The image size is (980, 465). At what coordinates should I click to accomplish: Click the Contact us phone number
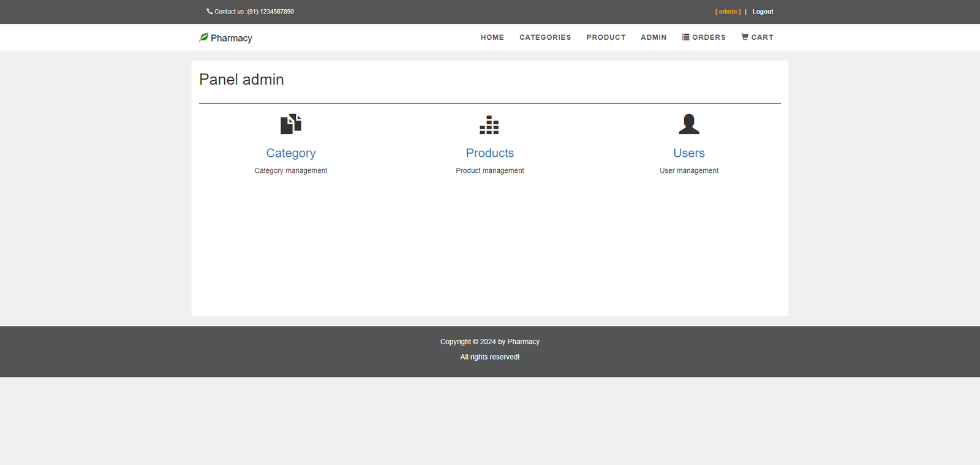pyautogui.click(x=270, y=12)
